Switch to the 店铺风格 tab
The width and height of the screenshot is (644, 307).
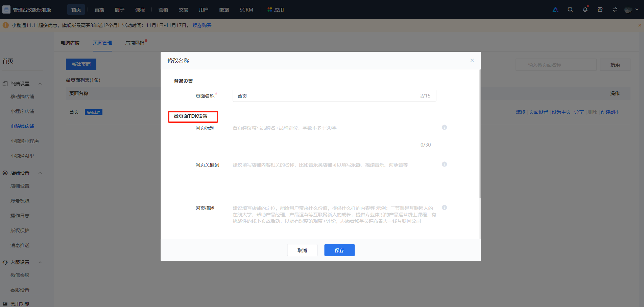coord(135,43)
